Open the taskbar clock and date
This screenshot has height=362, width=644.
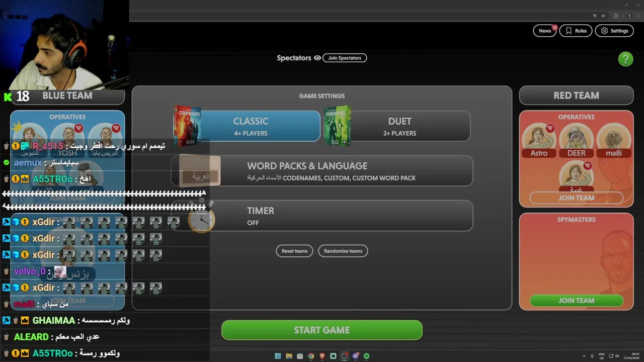631,356
